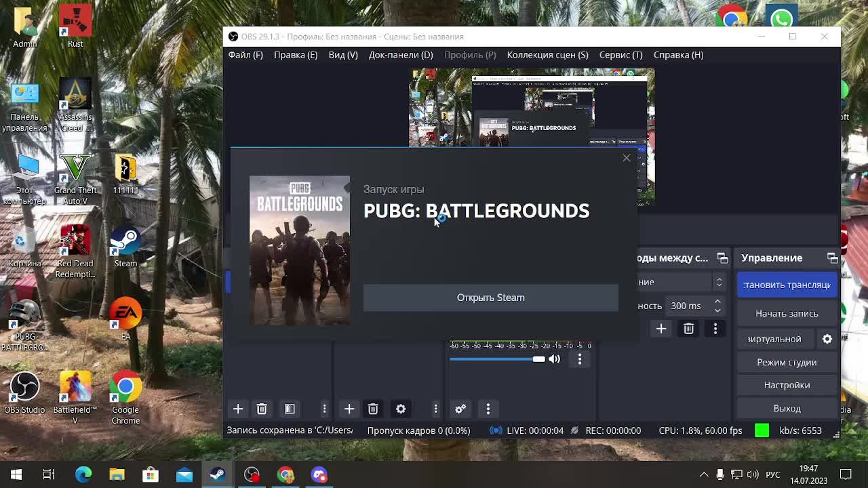Open the Red Dead Redemption shortcut
The width and height of the screenshot is (868, 488).
click(x=75, y=251)
